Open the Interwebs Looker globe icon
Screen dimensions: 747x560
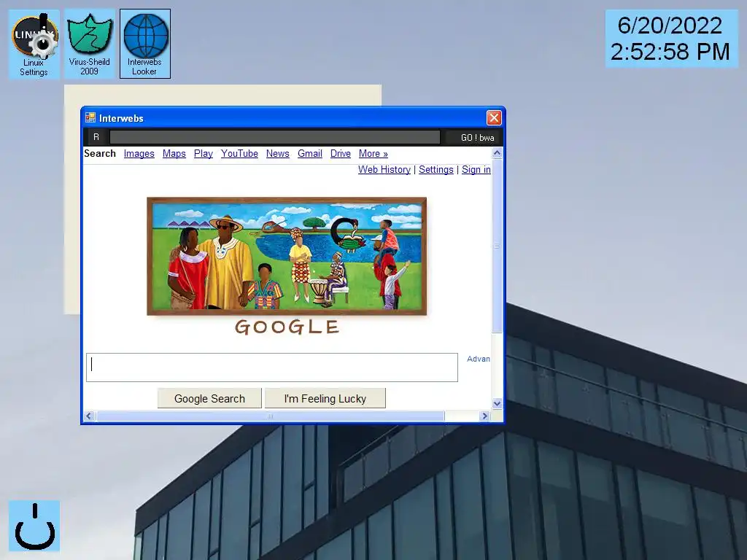pos(145,44)
